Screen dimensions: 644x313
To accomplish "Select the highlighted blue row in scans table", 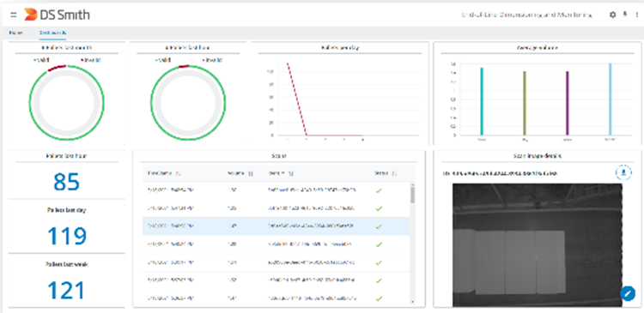I will [276, 226].
